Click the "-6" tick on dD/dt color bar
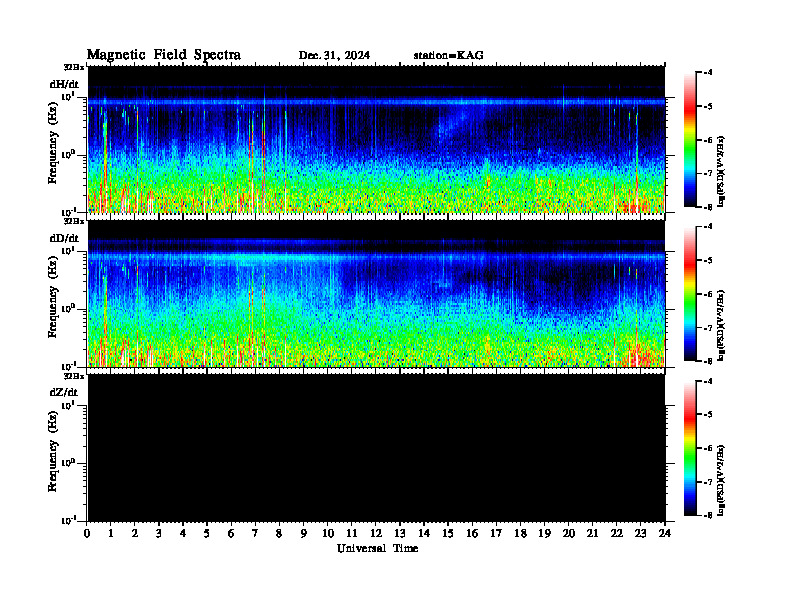This screenshot has height=612, width=792. [x=708, y=294]
